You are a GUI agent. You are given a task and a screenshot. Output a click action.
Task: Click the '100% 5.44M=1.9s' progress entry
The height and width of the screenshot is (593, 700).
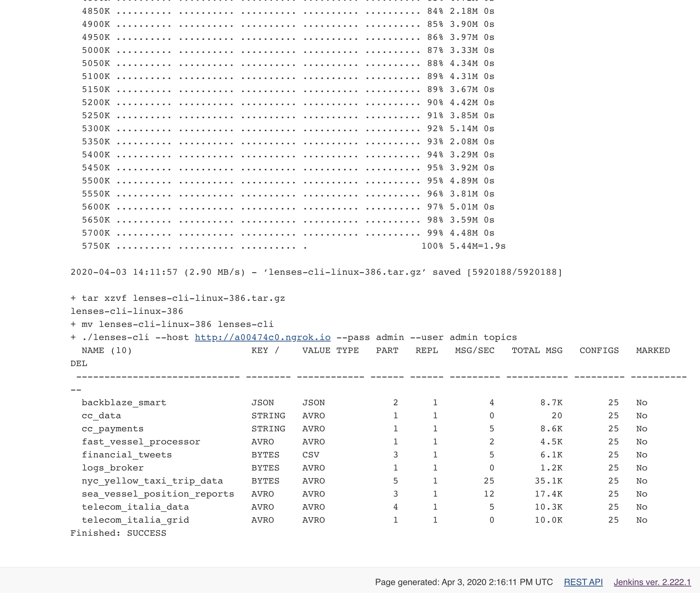[x=464, y=246]
